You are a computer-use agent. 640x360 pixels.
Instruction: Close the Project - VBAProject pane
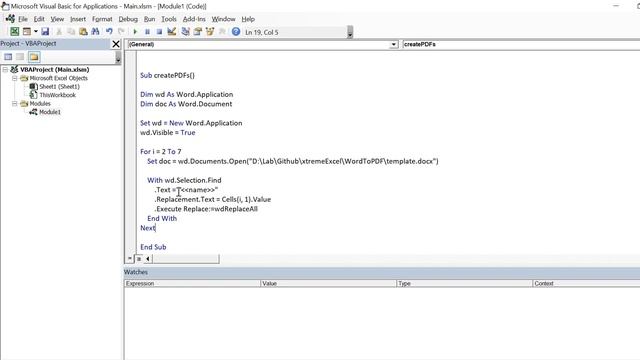pyautogui.click(x=116, y=44)
